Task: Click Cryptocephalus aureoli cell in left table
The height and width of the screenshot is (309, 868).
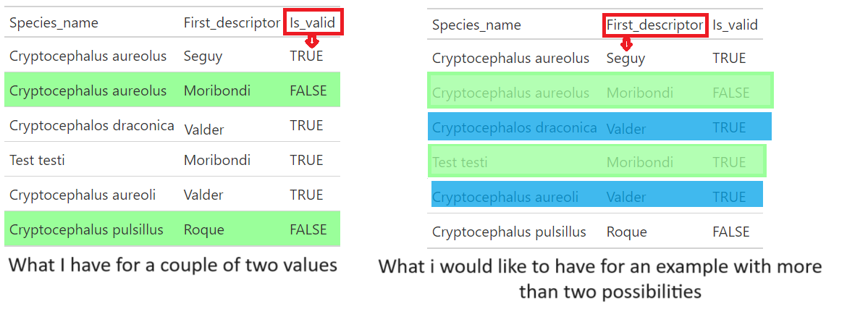Action: coord(83,195)
